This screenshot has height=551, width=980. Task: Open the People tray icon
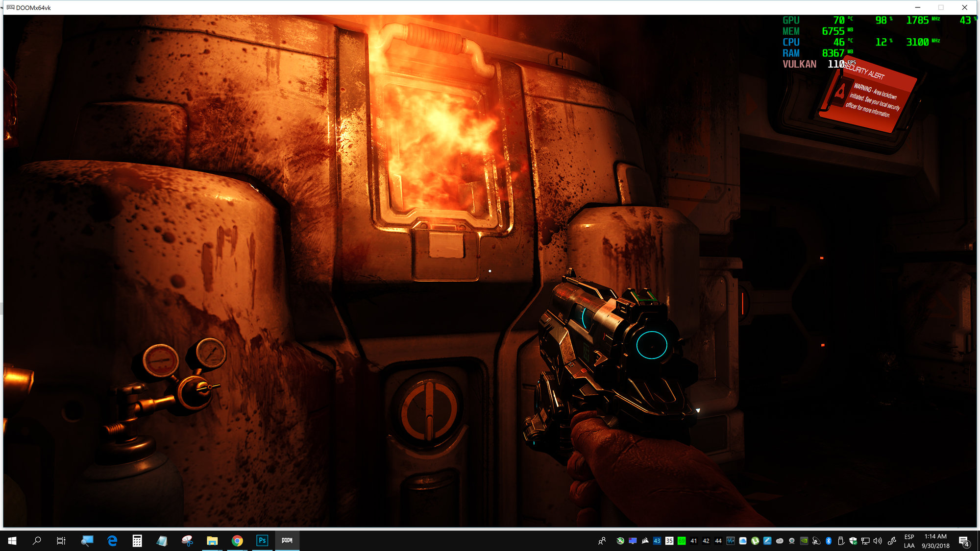(x=602, y=541)
